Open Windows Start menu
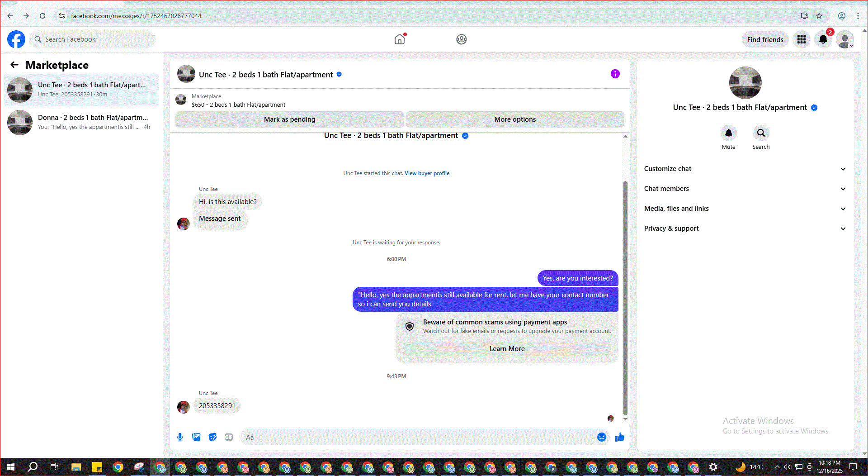This screenshot has width=868, height=476. point(11,467)
